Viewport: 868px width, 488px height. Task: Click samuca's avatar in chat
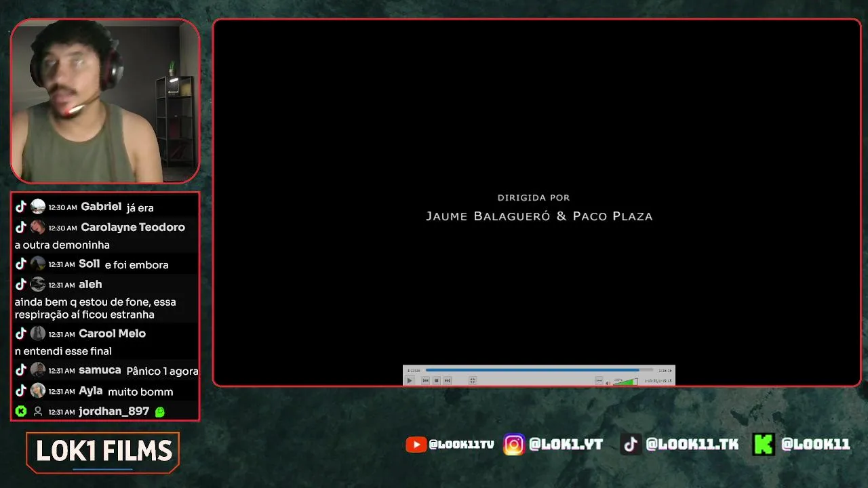(38, 370)
